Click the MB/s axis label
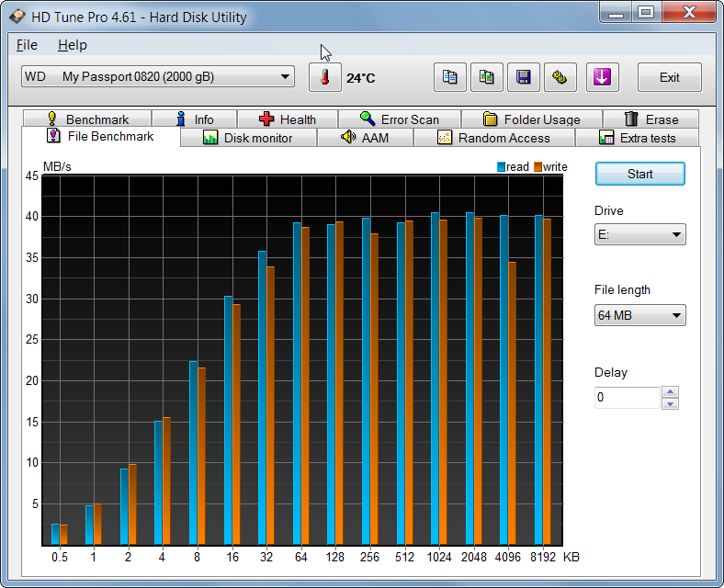The image size is (724, 588). (x=57, y=166)
